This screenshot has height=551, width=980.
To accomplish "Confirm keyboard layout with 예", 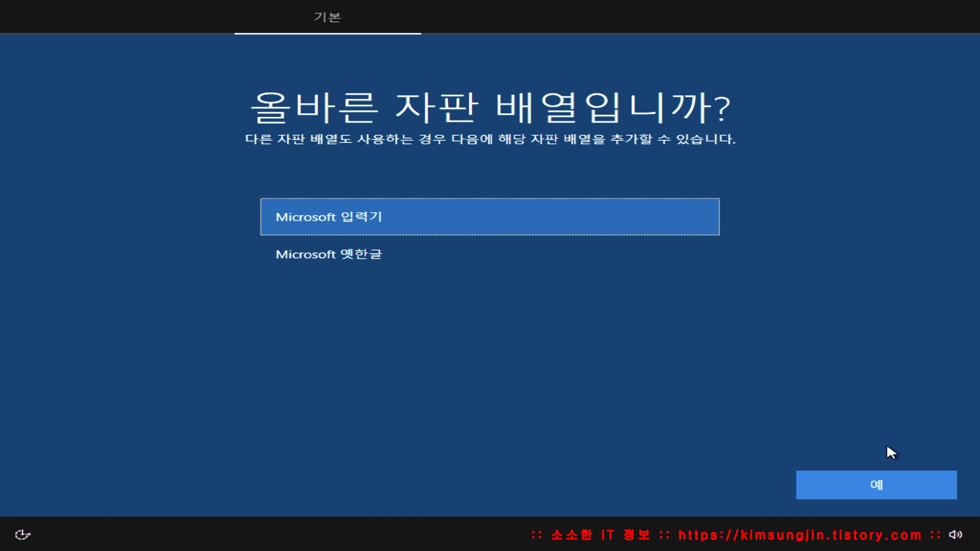I will (x=876, y=485).
